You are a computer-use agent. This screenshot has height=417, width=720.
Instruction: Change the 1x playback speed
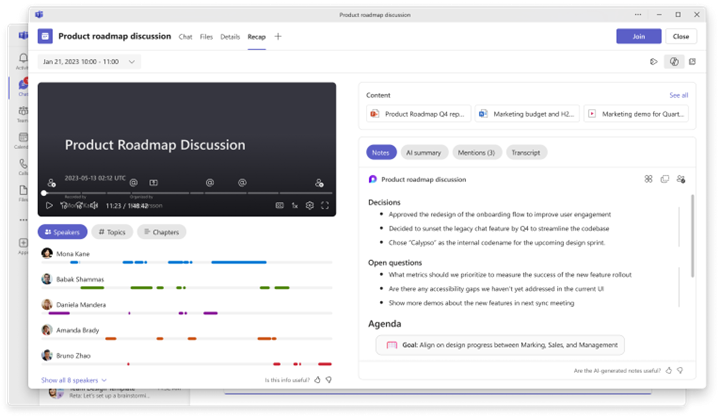tap(295, 206)
